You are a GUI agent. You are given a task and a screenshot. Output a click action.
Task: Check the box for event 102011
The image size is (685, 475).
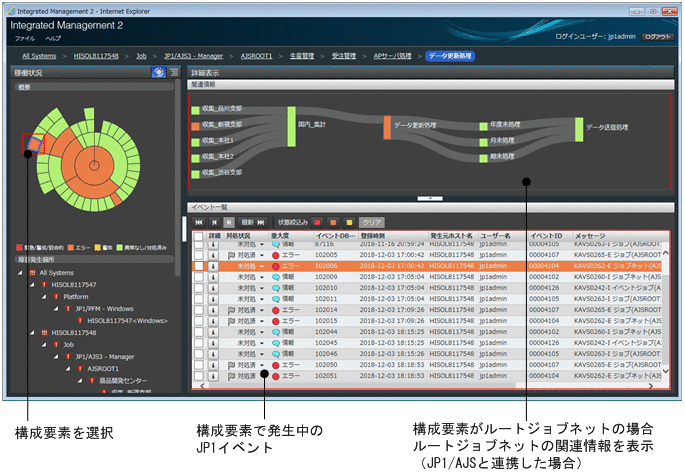(x=199, y=299)
